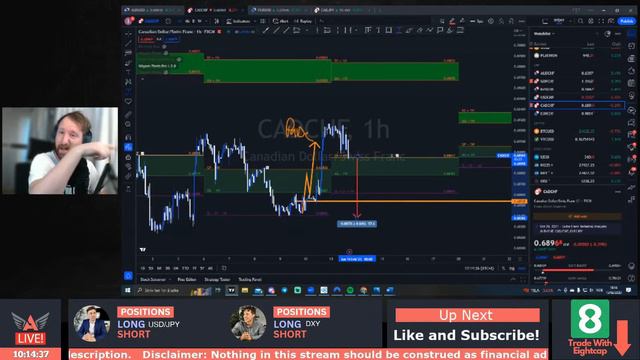640x360 pixels.
Task: Select BTCUSD in the watchlist
Action: [578, 131]
